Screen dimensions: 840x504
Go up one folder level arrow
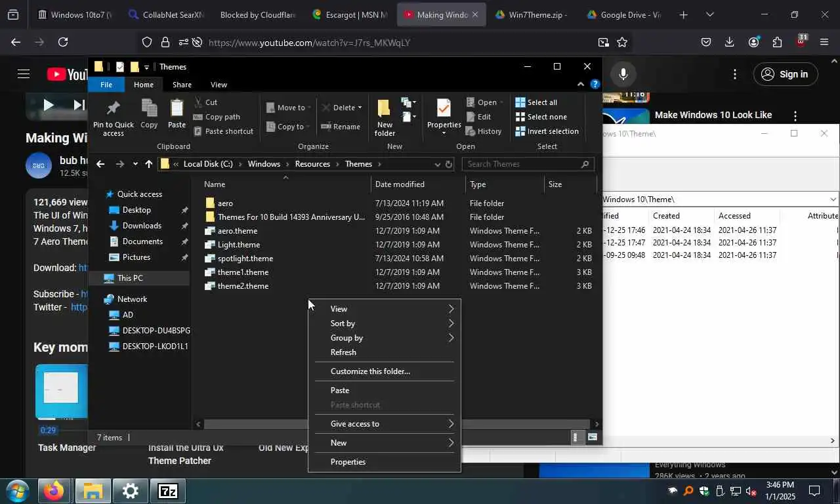tap(149, 164)
